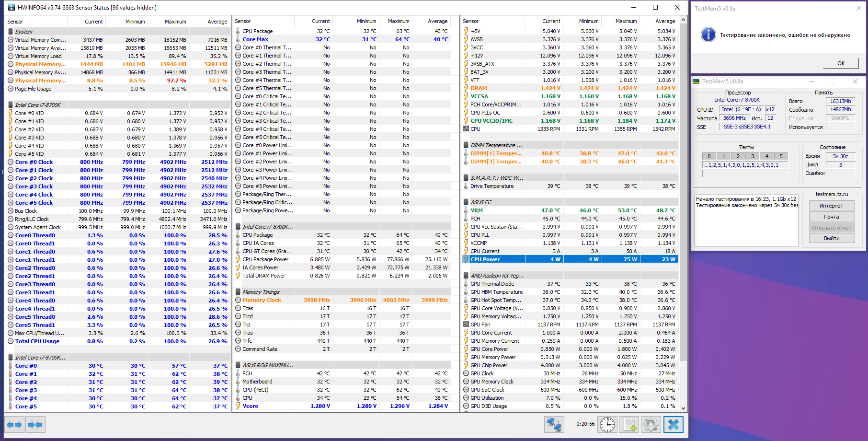Select the ASUS ROG MAXIMUS group header
Screen dimensions: 868x441
click(342, 365)
